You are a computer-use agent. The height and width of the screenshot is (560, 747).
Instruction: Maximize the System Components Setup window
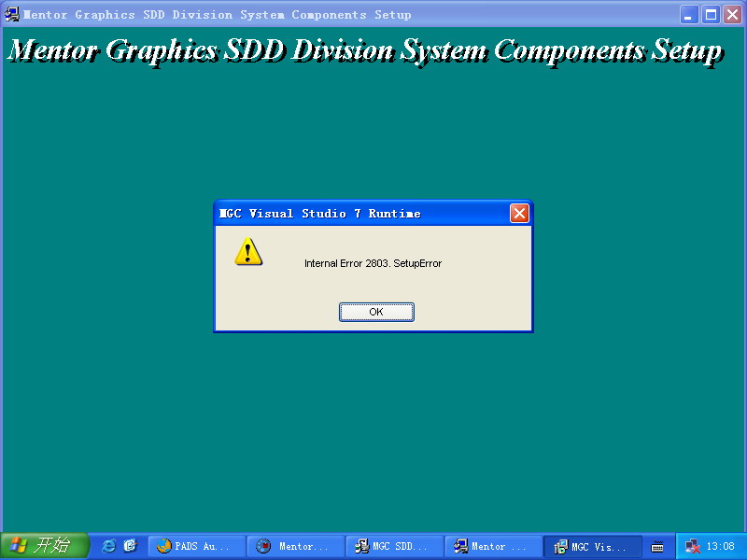[x=711, y=14]
